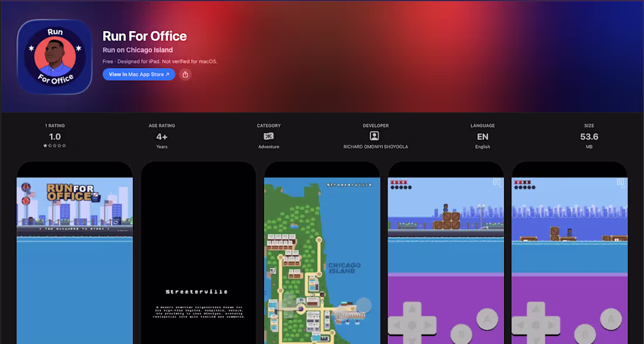Click pause icon in fourth screenshot

pos(496,183)
